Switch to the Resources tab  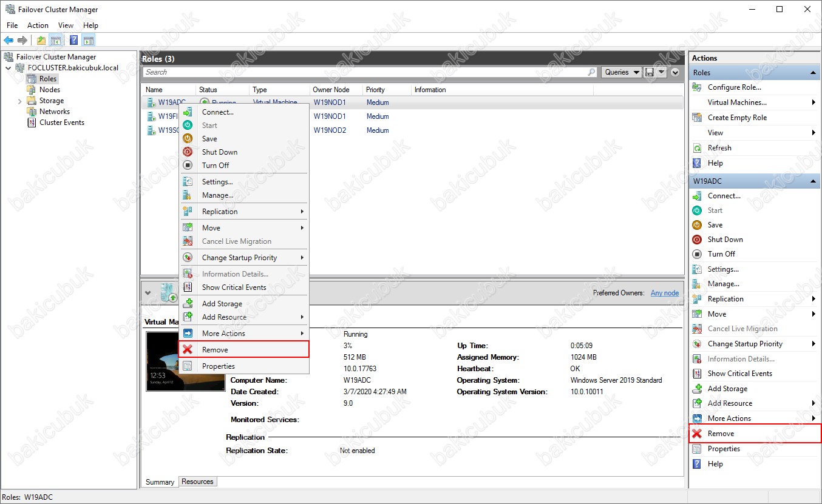(197, 482)
